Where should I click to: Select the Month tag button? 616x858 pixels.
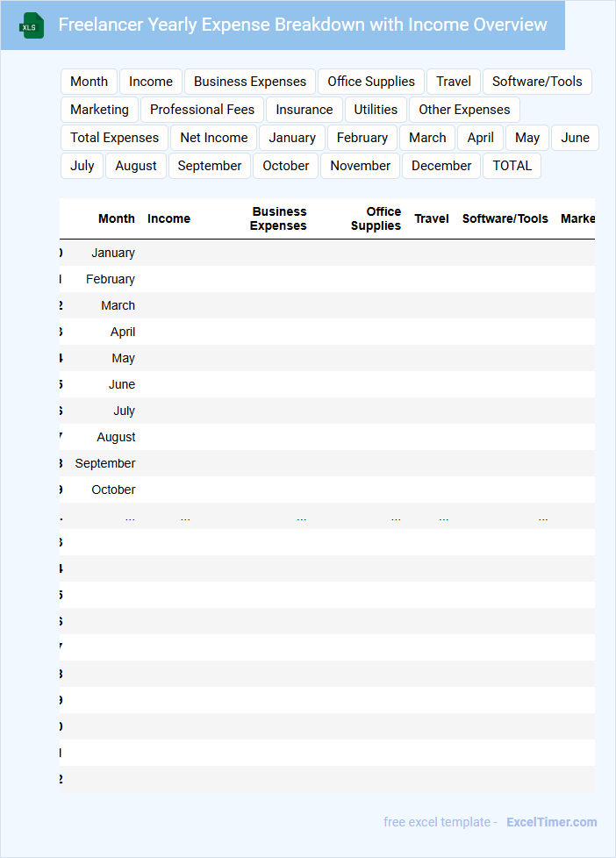[90, 82]
